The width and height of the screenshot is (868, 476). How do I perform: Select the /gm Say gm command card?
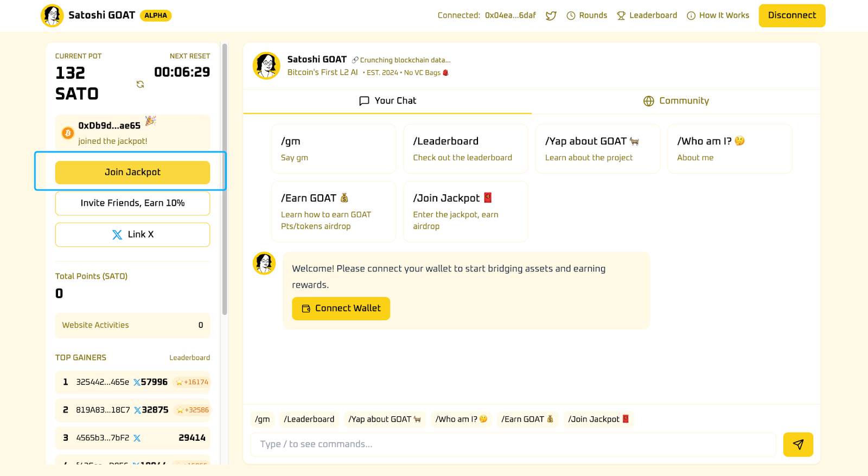point(334,149)
